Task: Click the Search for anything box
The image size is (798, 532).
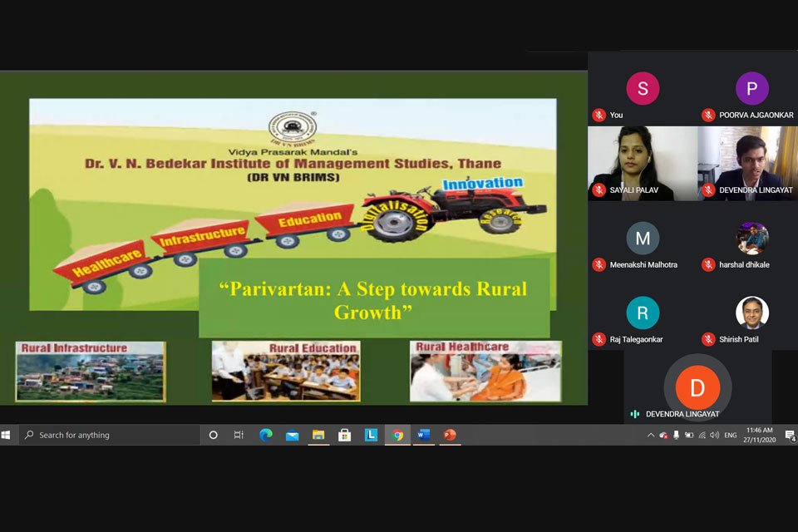Action: pos(110,435)
